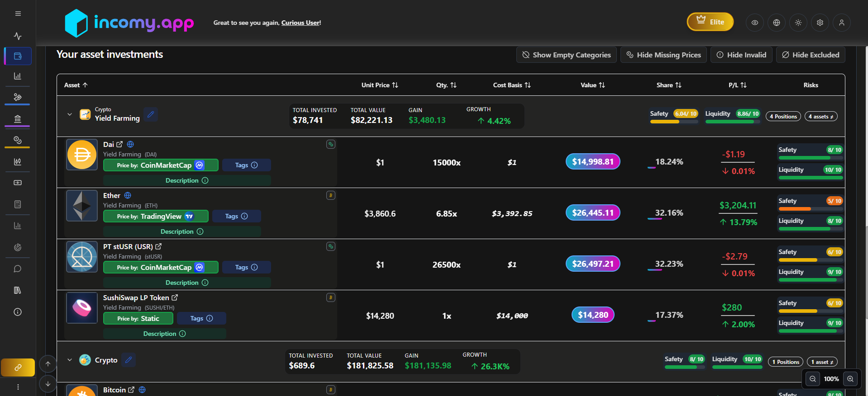Click Price by Static for SushiSwap

click(138, 318)
